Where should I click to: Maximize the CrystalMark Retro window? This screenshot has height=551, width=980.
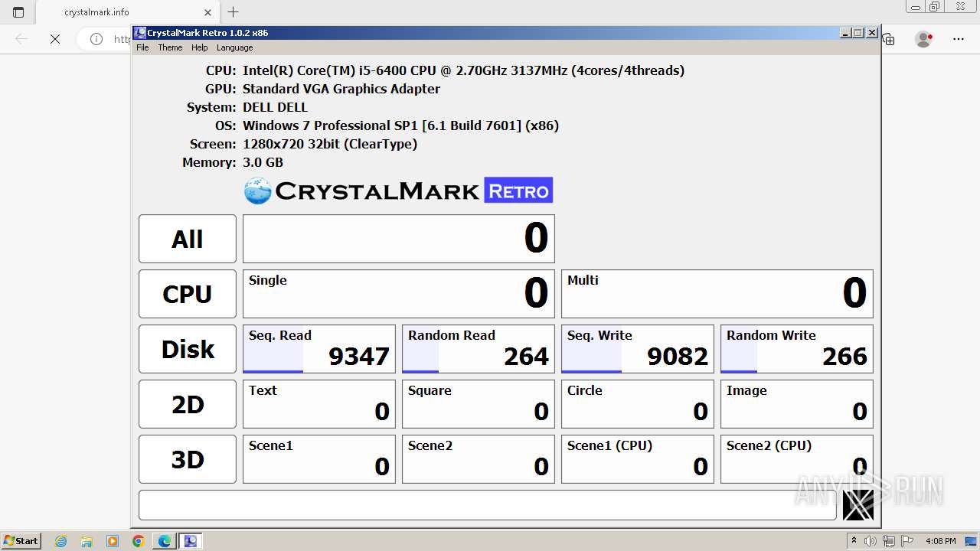[858, 33]
